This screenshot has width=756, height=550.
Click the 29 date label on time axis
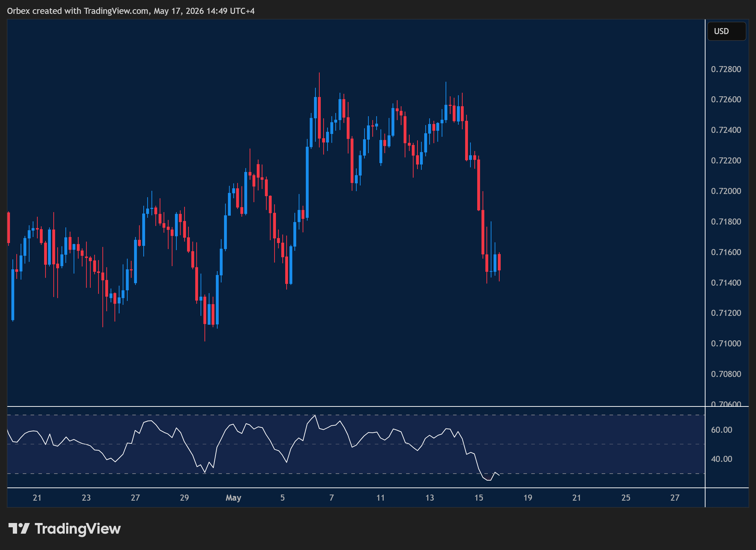coord(184,498)
